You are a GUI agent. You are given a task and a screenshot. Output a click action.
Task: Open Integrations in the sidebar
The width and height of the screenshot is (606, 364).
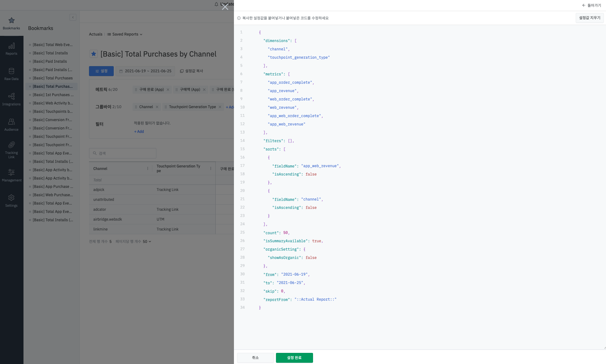11,99
